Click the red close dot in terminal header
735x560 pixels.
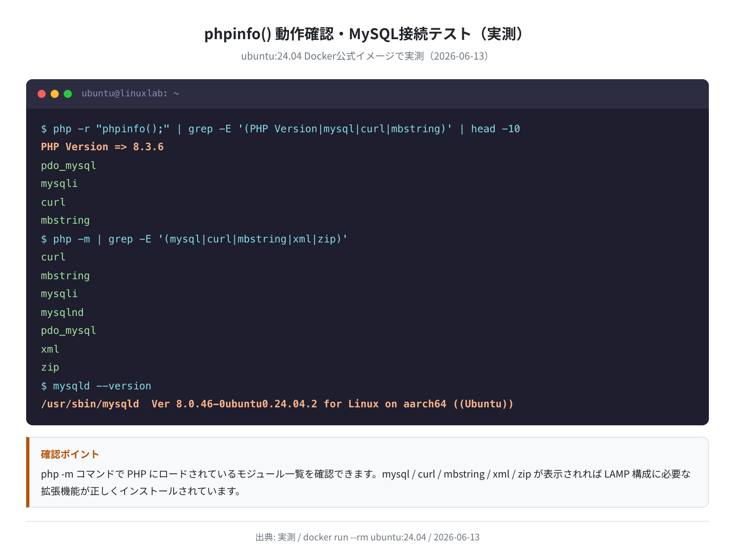point(42,94)
